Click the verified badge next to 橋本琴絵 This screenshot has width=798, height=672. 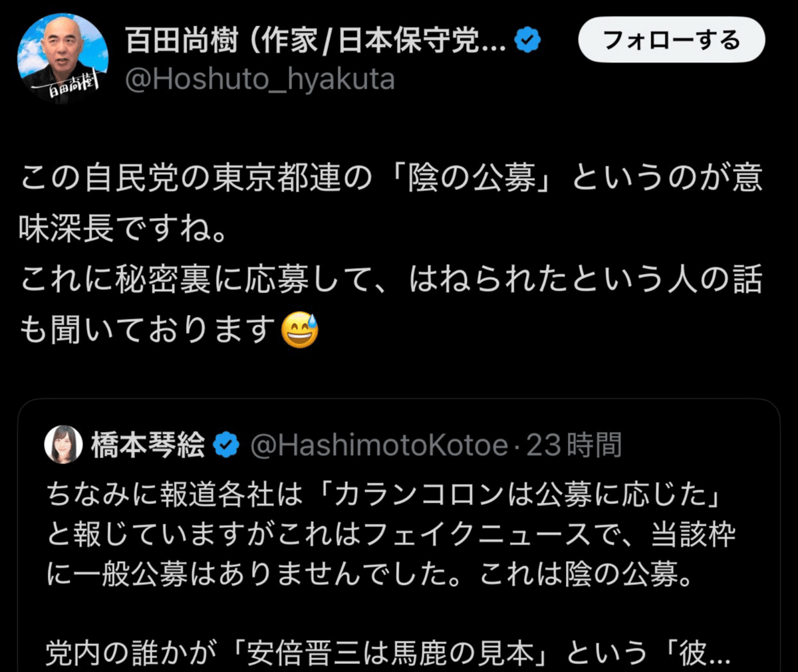(x=226, y=445)
